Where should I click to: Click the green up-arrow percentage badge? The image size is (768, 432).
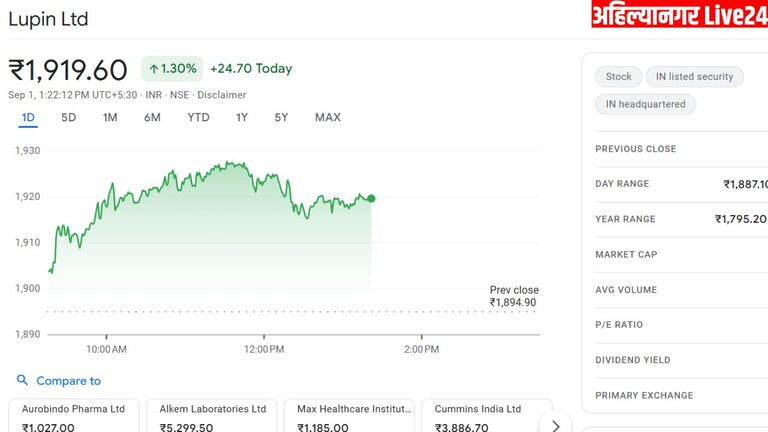pos(173,69)
